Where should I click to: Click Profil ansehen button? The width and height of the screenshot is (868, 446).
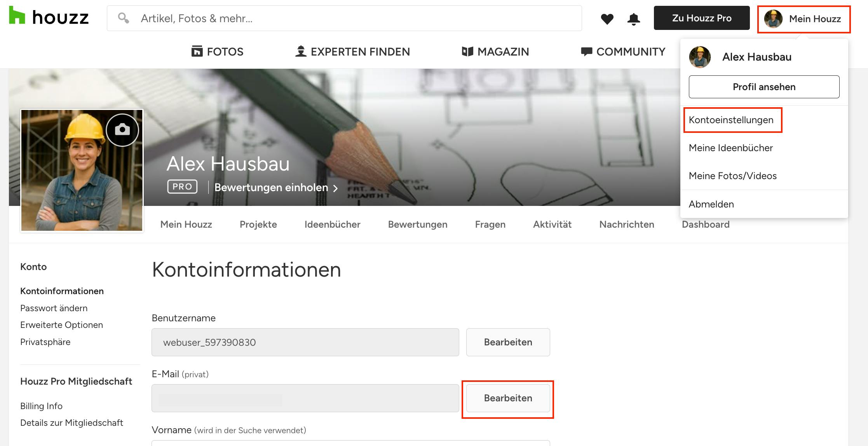click(764, 87)
